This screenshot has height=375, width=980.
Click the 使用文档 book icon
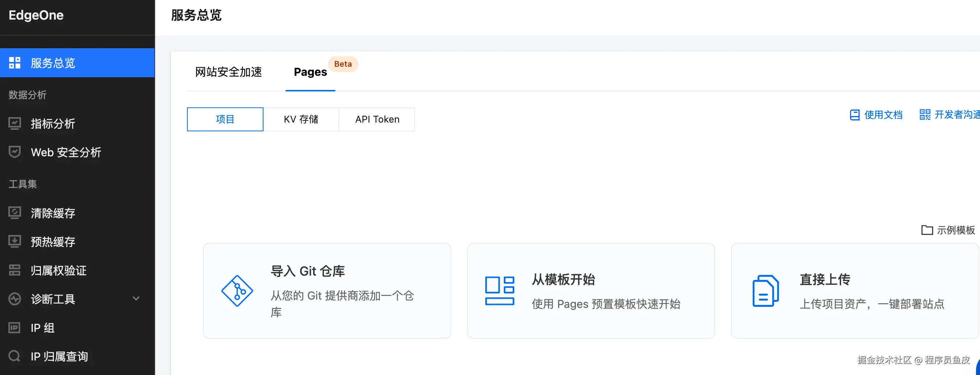[855, 115]
